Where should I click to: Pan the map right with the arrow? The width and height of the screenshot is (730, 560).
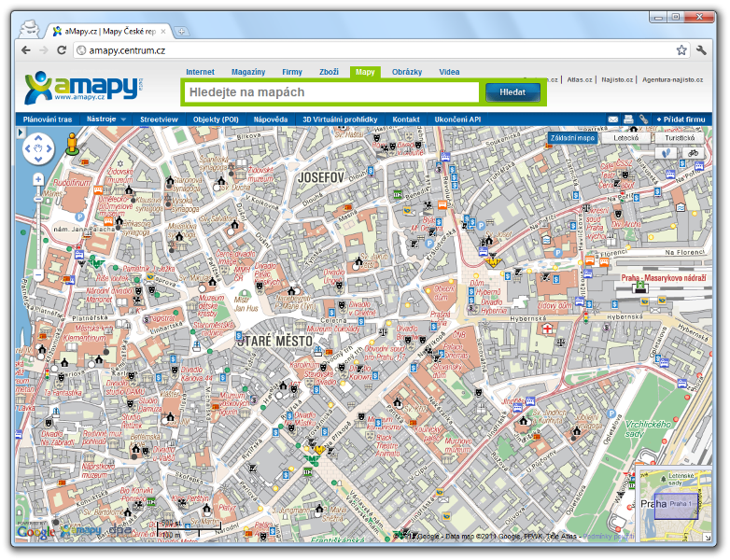(49, 149)
